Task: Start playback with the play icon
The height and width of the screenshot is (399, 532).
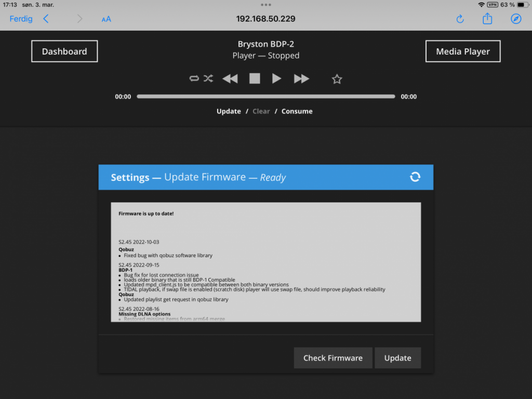Action: point(276,78)
